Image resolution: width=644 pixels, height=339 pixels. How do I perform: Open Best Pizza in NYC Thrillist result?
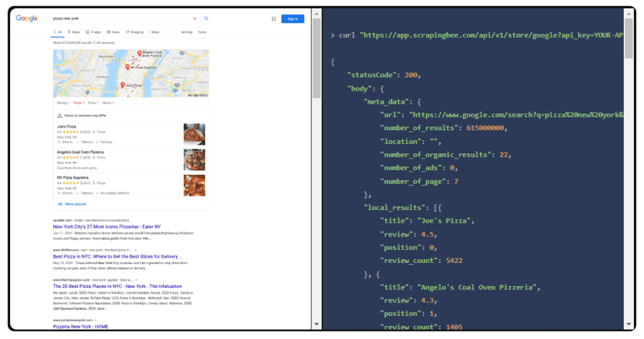coord(118,257)
